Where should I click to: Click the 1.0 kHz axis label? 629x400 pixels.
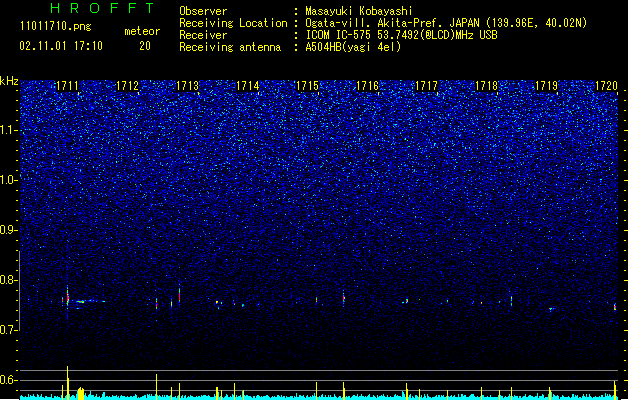(8, 180)
